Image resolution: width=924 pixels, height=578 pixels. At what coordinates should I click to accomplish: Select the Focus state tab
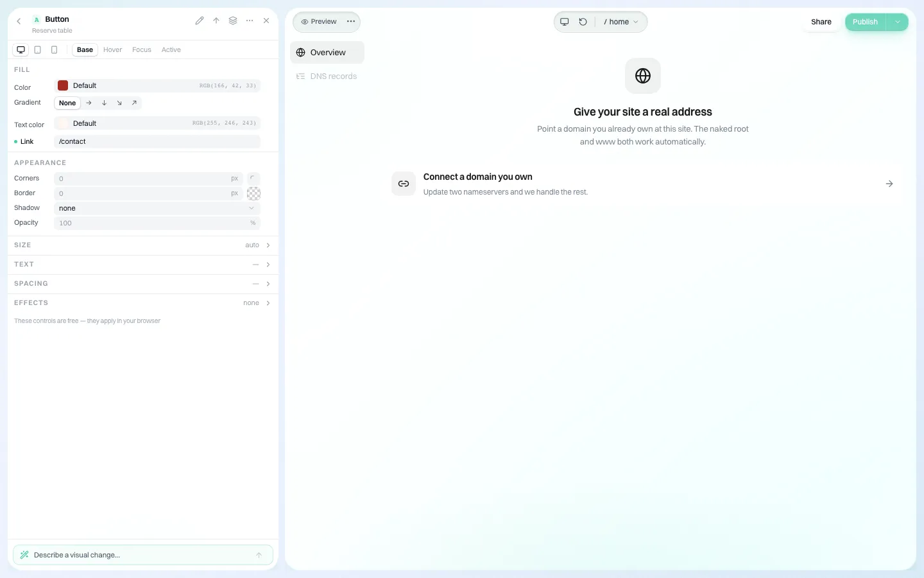(x=142, y=49)
